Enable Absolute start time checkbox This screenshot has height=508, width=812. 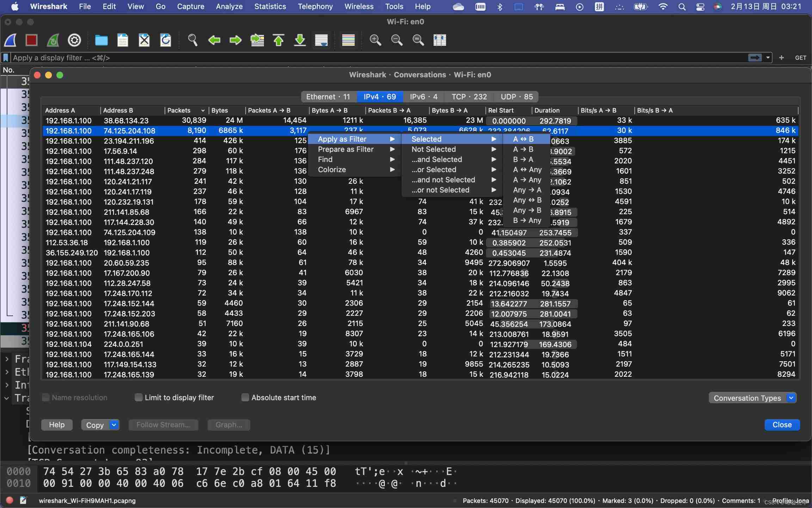click(x=245, y=398)
